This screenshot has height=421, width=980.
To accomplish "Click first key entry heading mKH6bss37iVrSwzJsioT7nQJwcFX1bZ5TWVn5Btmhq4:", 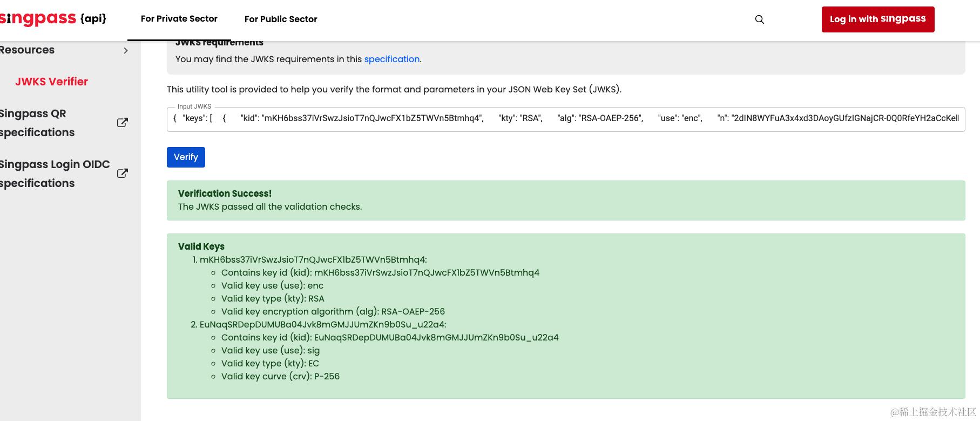I will [x=313, y=259].
